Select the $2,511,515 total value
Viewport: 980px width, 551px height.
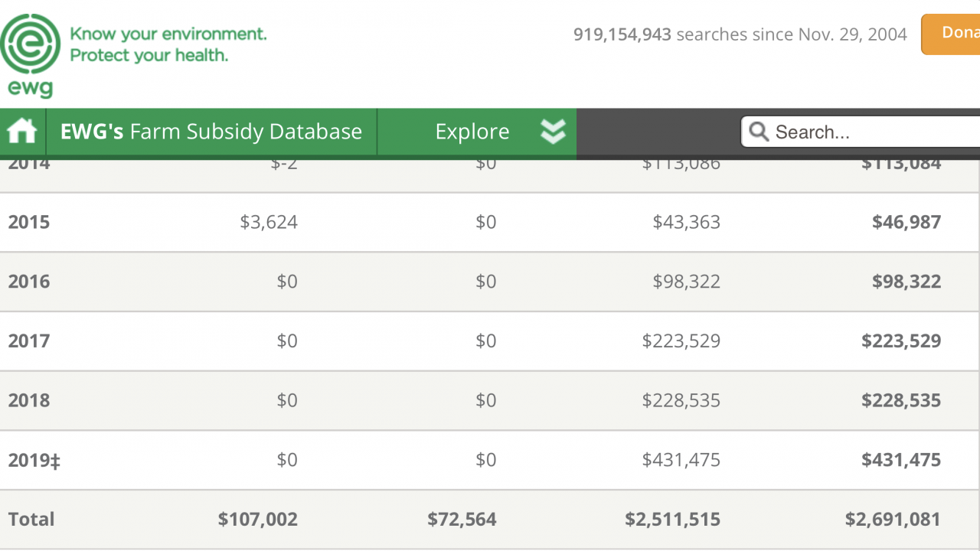[x=673, y=519]
